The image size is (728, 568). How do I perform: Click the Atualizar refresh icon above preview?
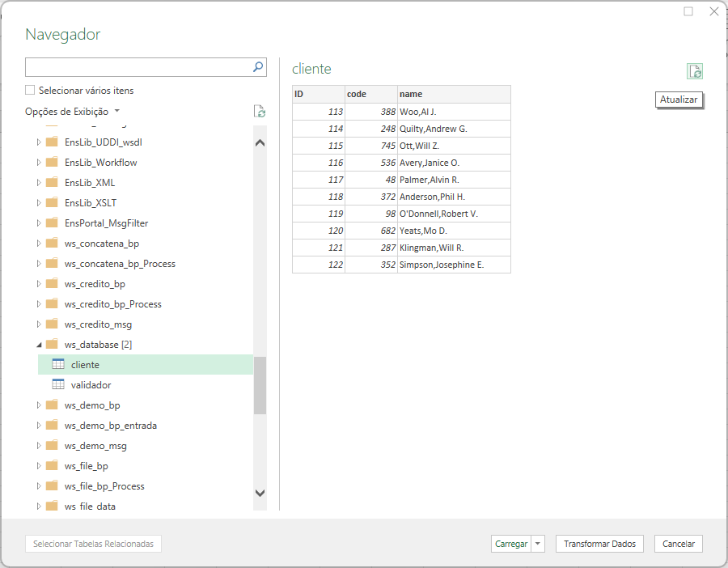coord(695,71)
